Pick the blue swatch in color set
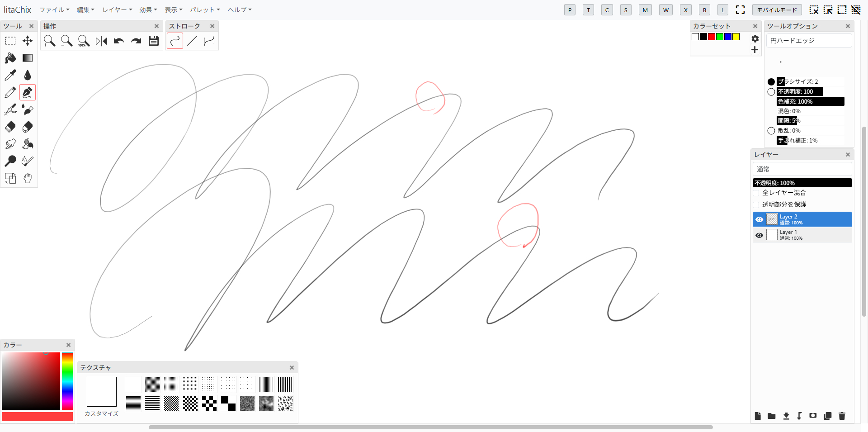The image size is (868, 432). [x=728, y=37]
